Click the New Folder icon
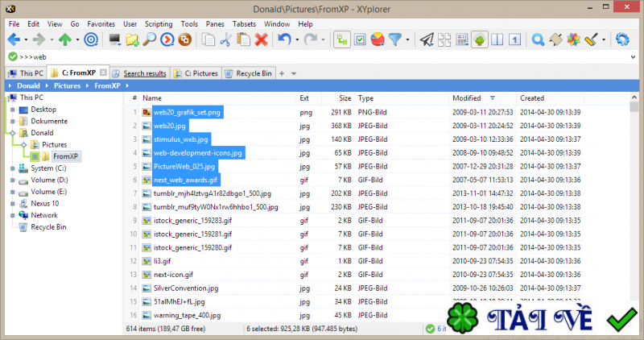 tap(132, 39)
